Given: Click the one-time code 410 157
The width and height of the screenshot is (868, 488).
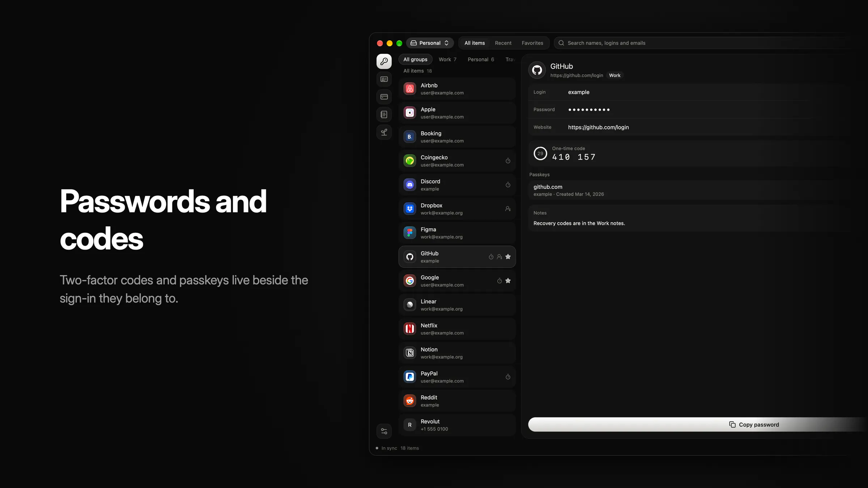Looking at the screenshot, I should point(574,157).
